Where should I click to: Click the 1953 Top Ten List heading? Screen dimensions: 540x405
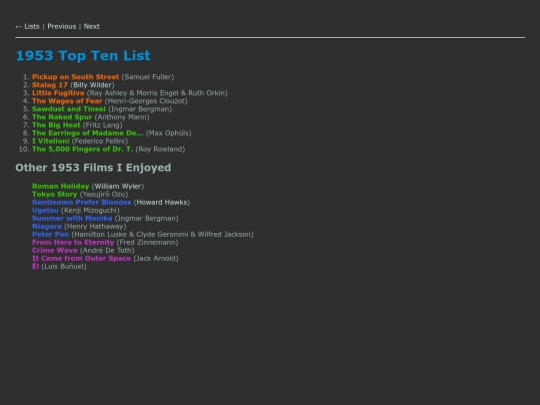pyautogui.click(x=83, y=55)
